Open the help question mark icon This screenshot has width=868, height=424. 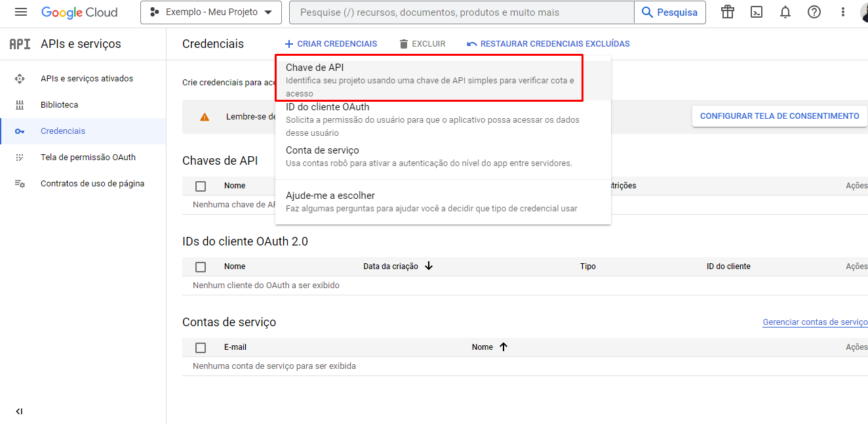tap(814, 11)
